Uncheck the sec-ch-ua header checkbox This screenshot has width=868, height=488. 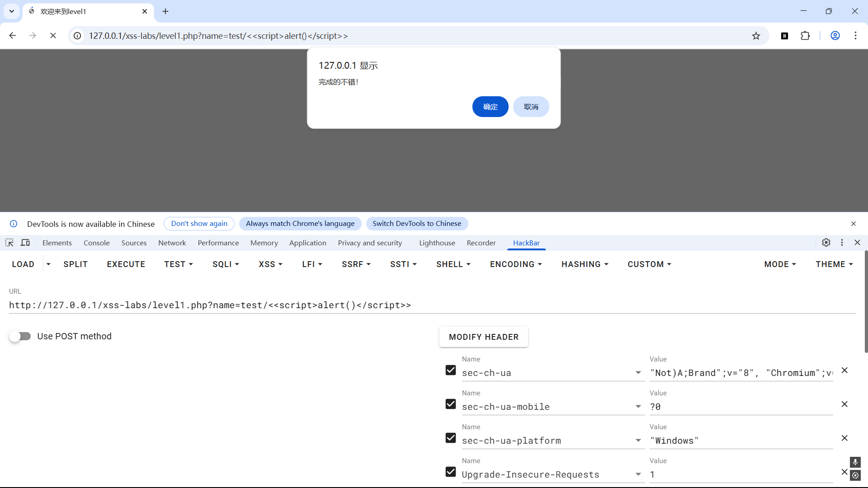coord(451,370)
